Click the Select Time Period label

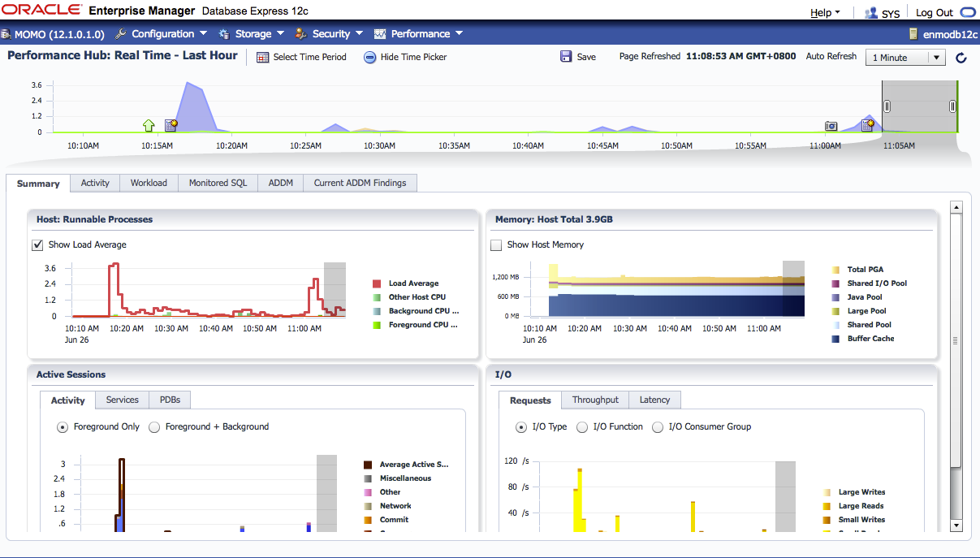(x=309, y=58)
